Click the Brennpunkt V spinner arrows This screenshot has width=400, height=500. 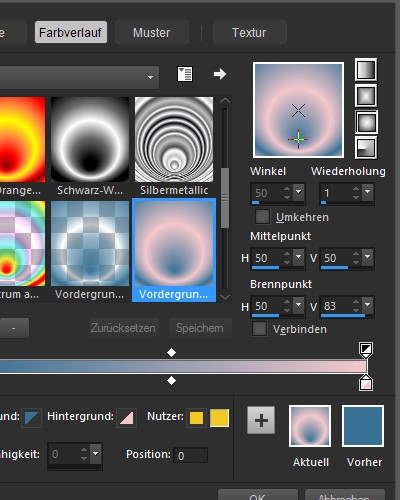tap(356, 305)
